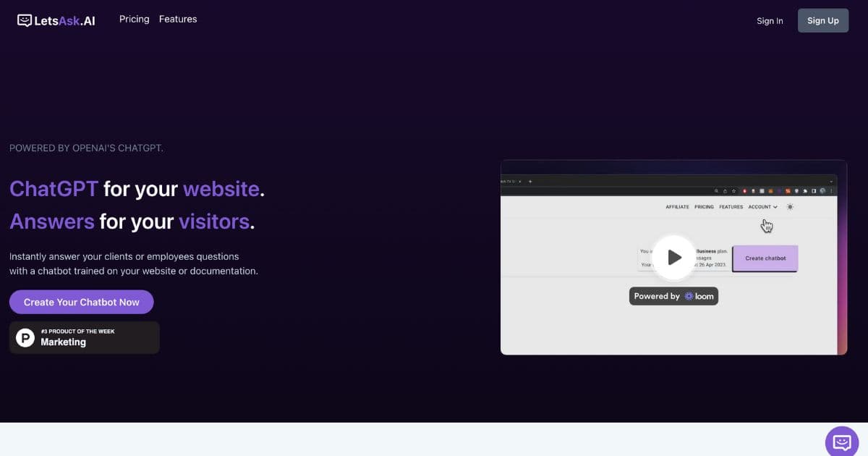The image size is (868, 456).
Task: Play the Loom demo video
Action: pyautogui.click(x=673, y=257)
